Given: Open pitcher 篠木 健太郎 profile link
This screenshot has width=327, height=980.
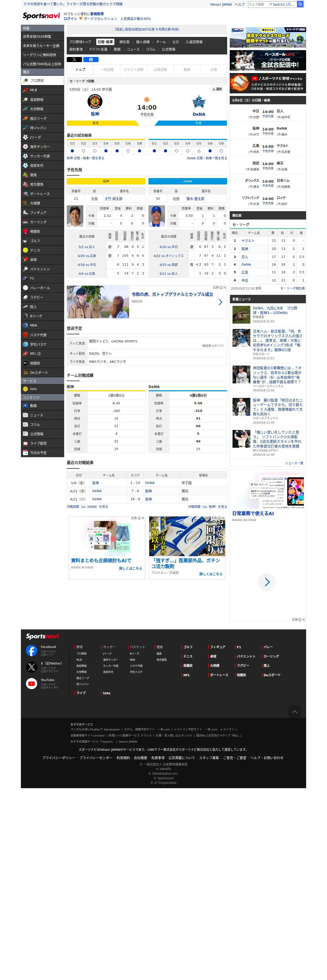Looking at the screenshot, I should pyautogui.click(x=195, y=199).
